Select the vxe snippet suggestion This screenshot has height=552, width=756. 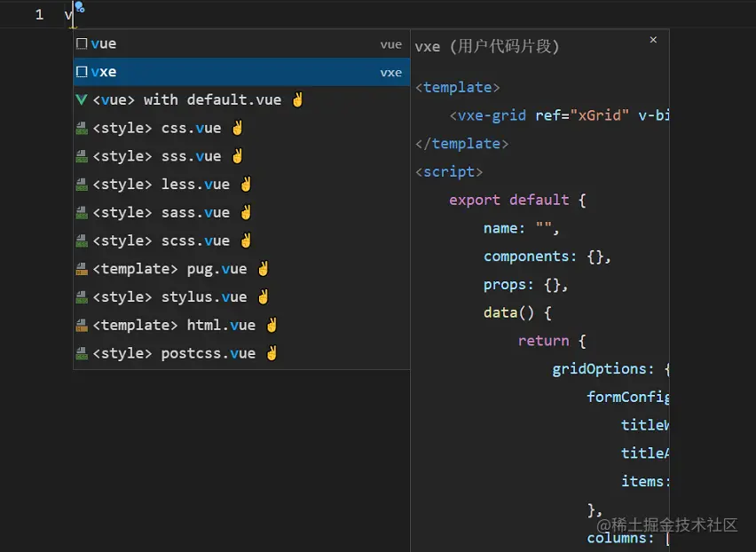point(241,72)
